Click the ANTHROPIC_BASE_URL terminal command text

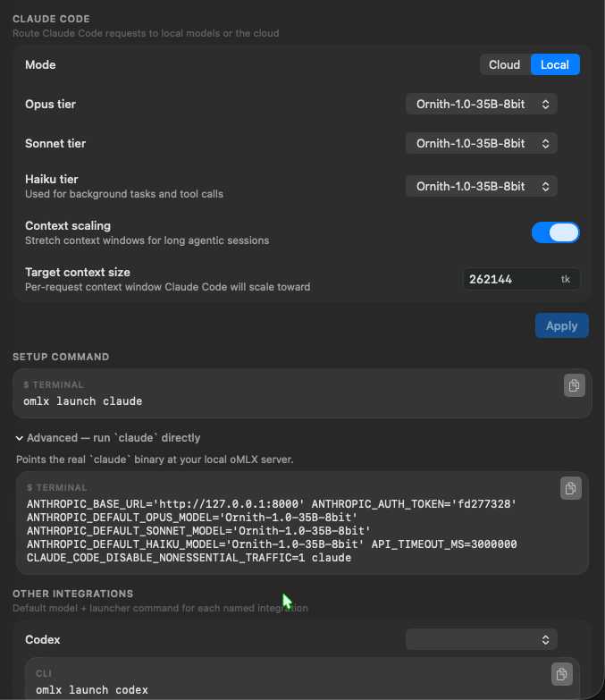(x=272, y=531)
